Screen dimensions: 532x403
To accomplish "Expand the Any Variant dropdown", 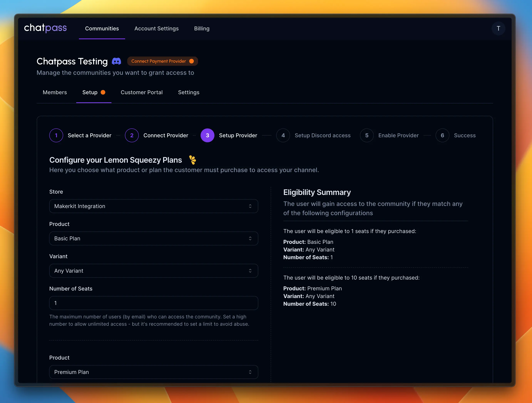I will pos(153,271).
